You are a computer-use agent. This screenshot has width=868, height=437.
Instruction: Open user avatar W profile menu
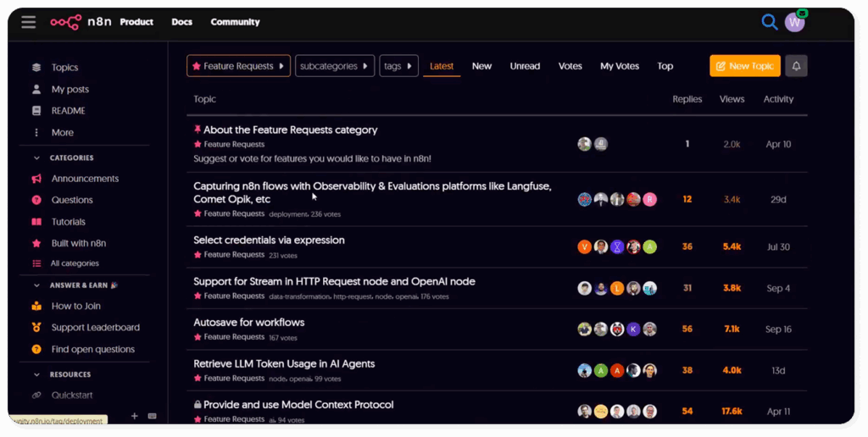[794, 22]
